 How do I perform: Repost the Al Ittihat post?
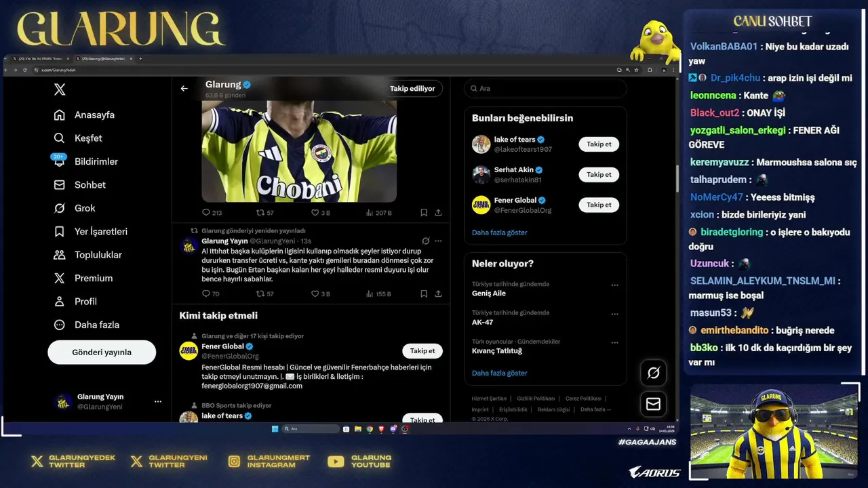click(265, 293)
